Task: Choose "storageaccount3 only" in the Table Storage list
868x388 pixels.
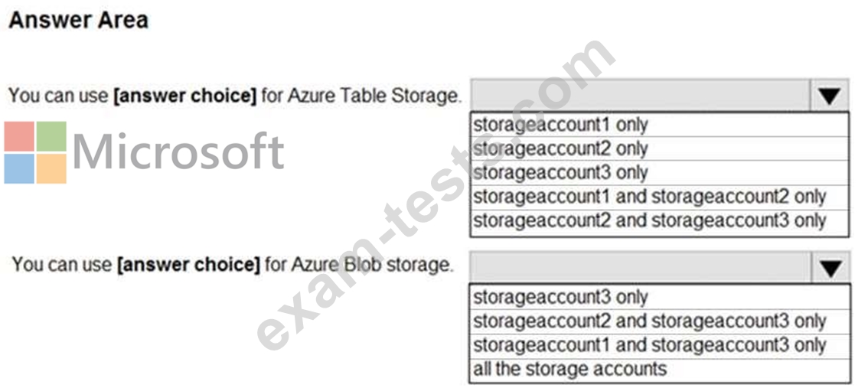Action: (x=560, y=172)
